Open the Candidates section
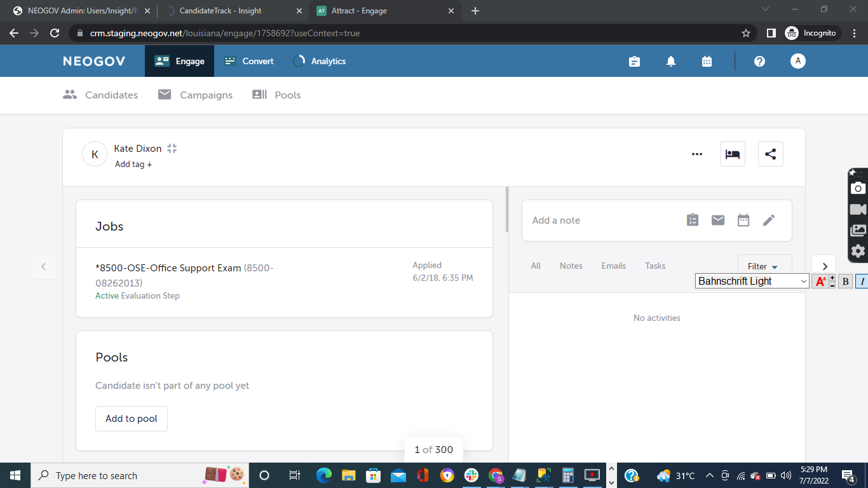Screen dimensions: 868x488 (100, 95)
